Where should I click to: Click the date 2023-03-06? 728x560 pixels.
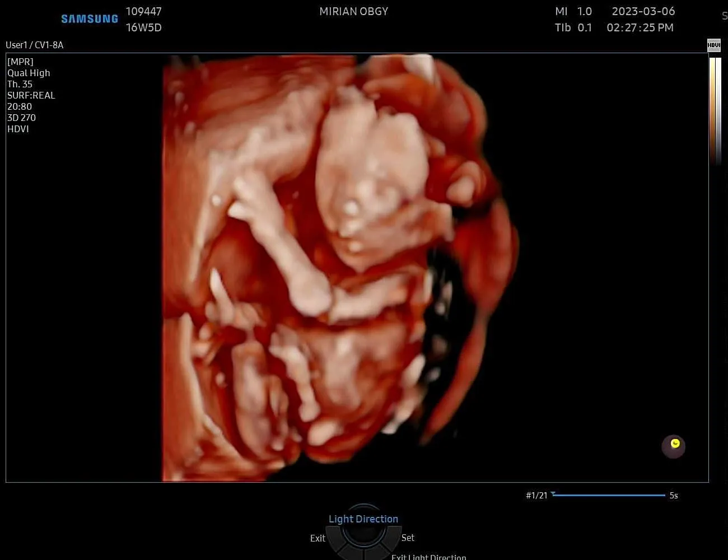pos(643,11)
